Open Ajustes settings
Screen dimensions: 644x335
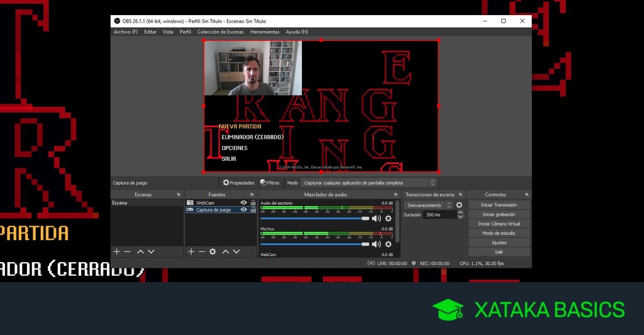coord(499,243)
